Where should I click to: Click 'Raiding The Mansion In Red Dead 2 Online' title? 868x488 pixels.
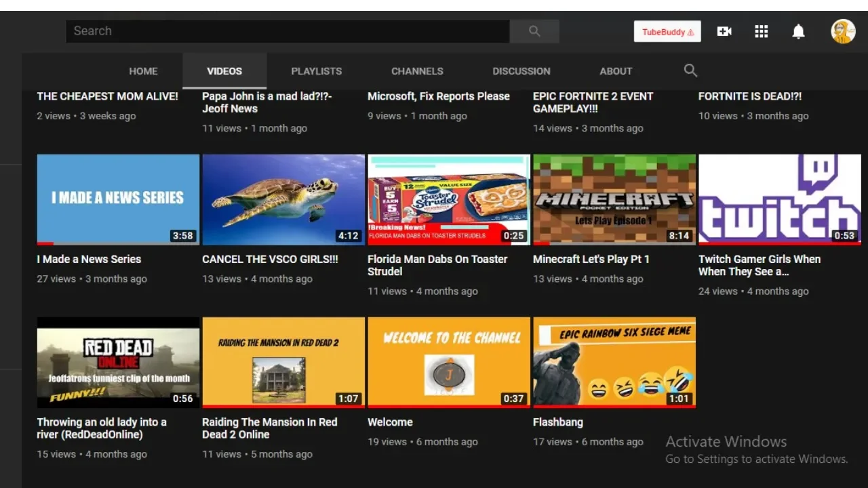coord(269,428)
